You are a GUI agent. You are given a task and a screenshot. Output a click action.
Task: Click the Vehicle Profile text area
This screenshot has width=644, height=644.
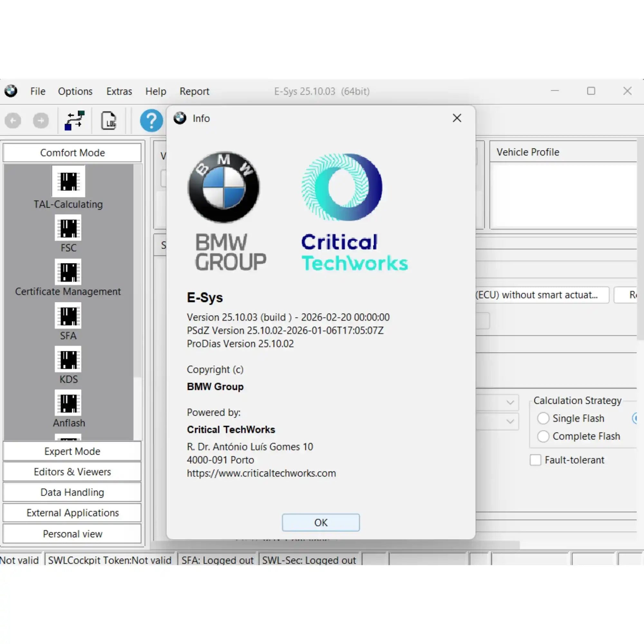(x=565, y=195)
